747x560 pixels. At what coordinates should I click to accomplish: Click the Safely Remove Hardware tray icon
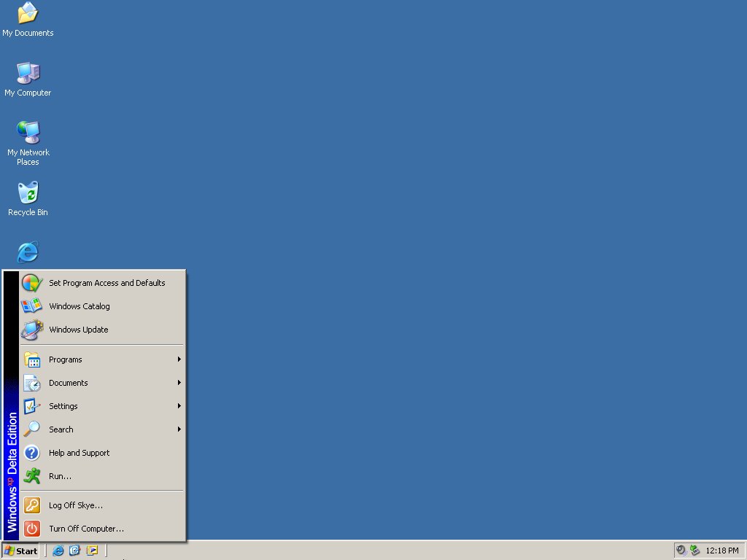pos(693,550)
